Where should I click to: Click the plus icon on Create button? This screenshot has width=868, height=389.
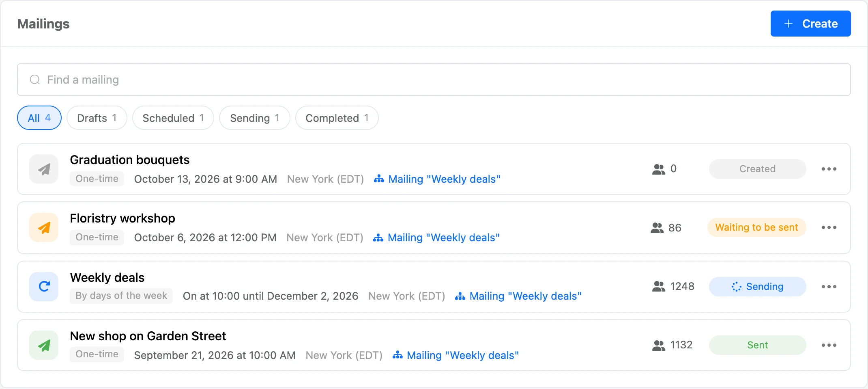[789, 24]
